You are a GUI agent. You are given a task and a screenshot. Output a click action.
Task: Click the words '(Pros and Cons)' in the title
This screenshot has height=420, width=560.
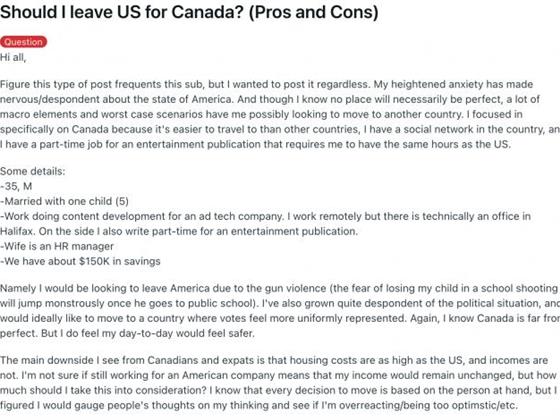tap(313, 12)
